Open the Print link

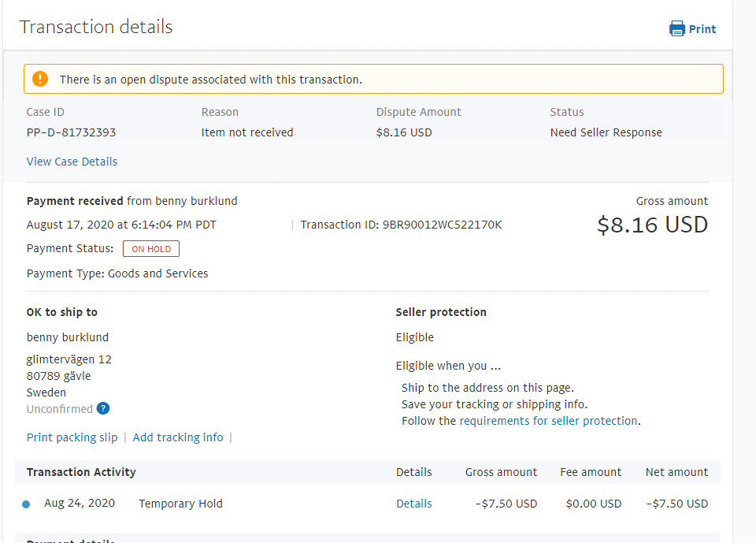[702, 29]
